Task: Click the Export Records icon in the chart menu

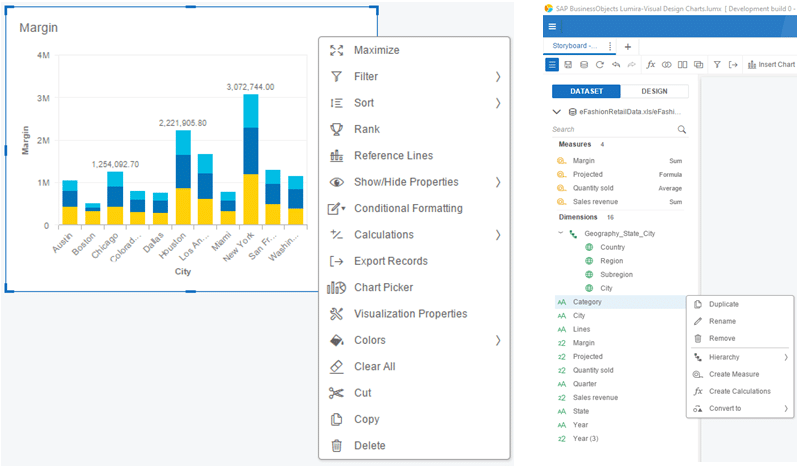Action: [336, 261]
